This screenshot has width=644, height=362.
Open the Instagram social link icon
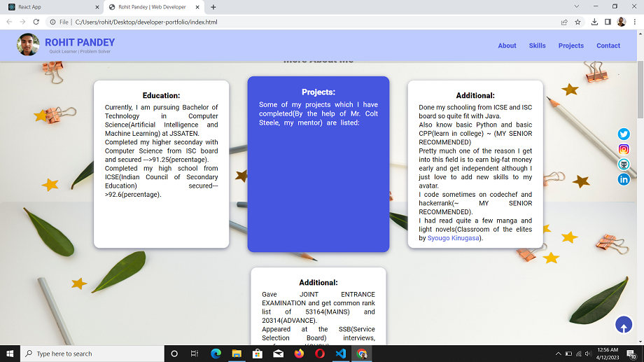coord(624,149)
